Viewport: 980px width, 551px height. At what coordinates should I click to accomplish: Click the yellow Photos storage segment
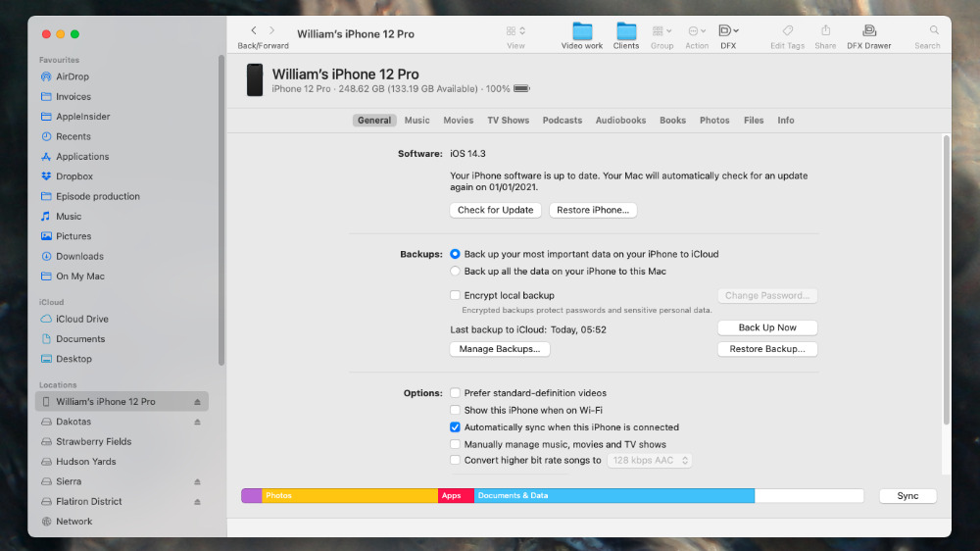pos(350,496)
